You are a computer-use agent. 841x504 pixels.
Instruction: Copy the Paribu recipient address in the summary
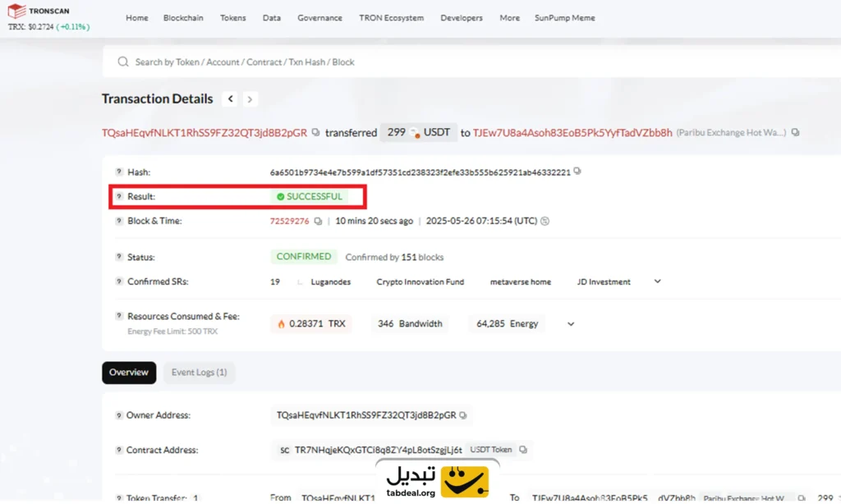pos(795,132)
